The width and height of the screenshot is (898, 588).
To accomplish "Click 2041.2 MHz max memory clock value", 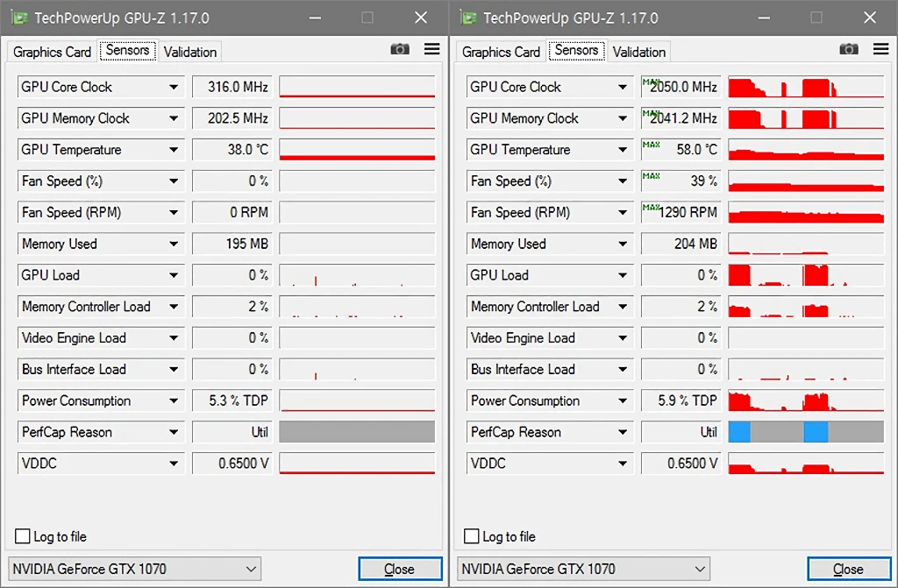I will click(x=681, y=118).
